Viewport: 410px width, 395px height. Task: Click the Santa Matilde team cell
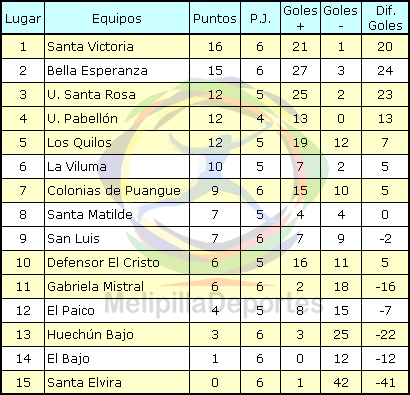[x=117, y=215]
